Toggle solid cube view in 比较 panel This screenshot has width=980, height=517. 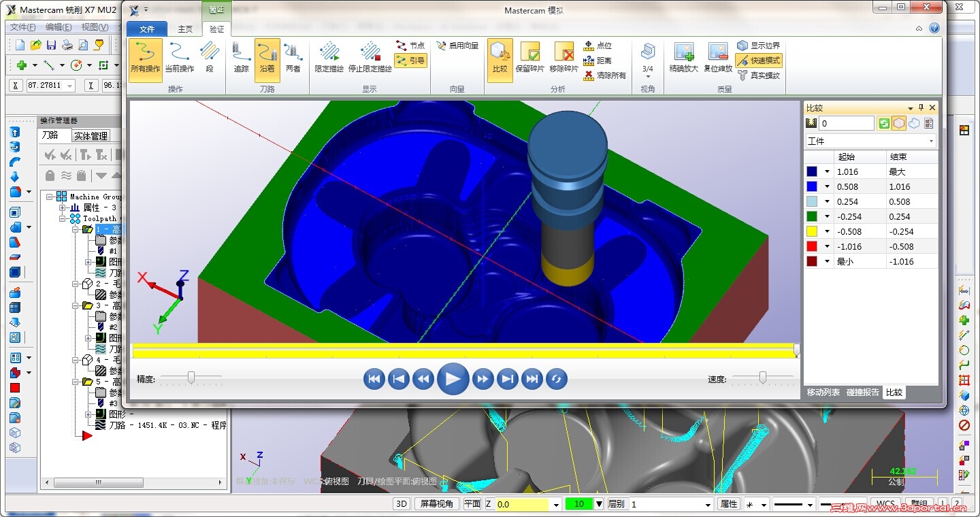[899, 123]
